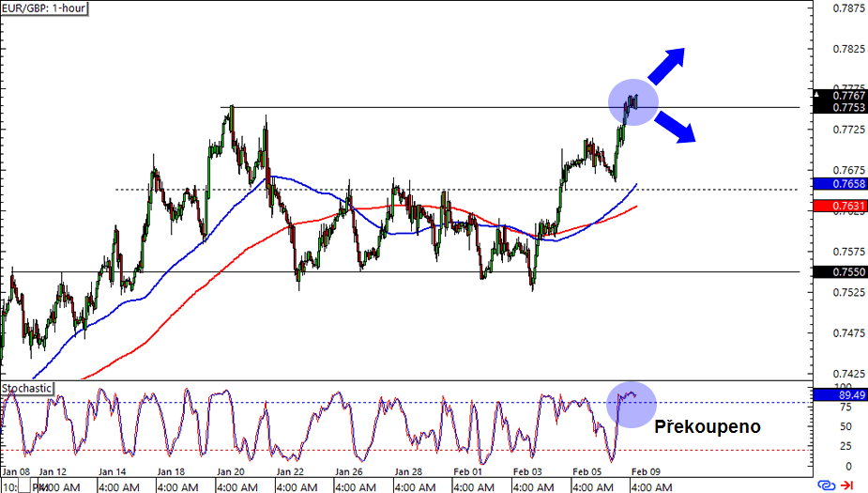868x493 pixels.
Task: Click the EUR/GBP: 1-hour chart label
Action: 44,8
